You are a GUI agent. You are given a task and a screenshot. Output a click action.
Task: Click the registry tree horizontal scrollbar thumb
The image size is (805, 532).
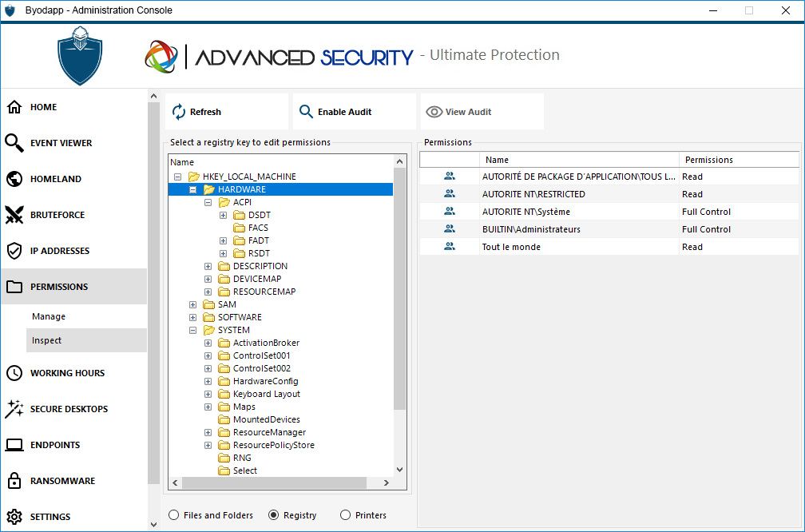point(274,482)
